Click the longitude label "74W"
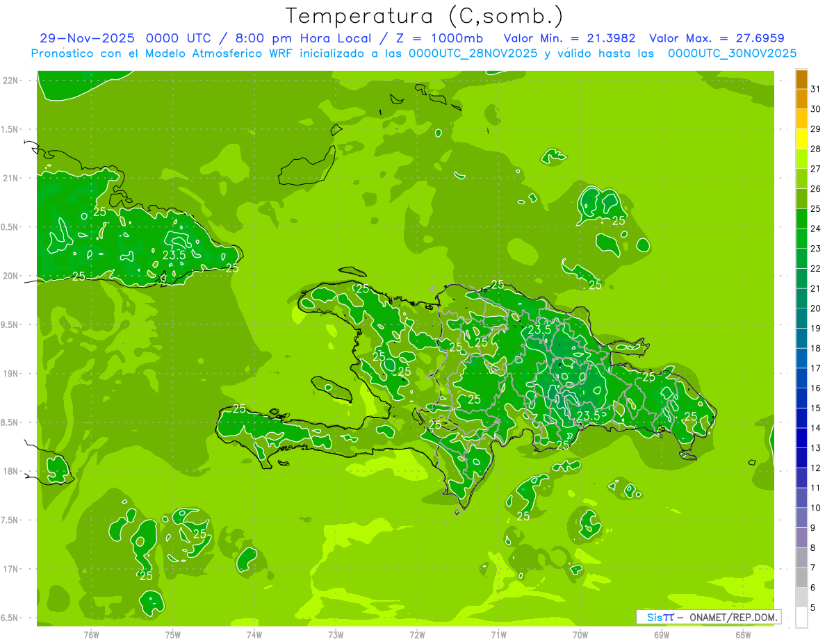This screenshot has height=644, width=834. [x=254, y=635]
